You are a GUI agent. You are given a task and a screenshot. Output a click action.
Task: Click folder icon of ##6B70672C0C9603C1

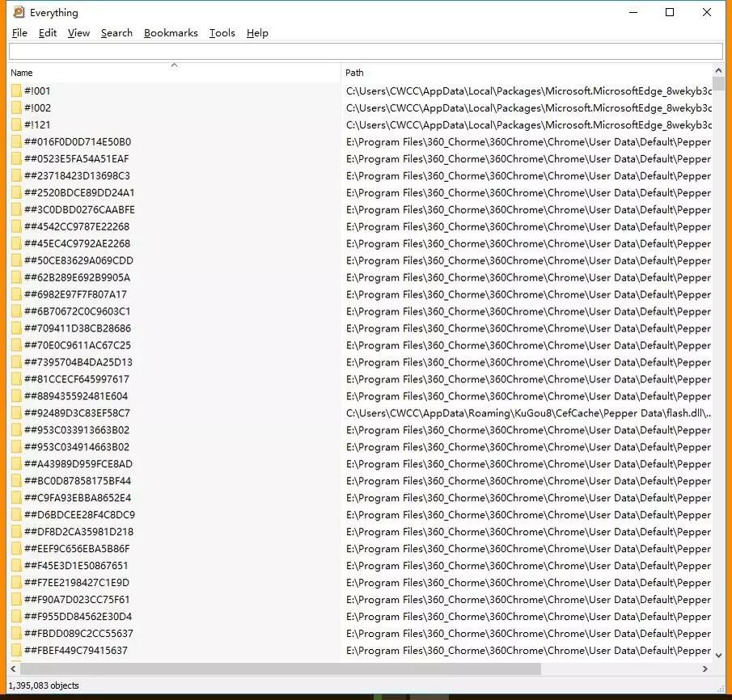(16, 311)
